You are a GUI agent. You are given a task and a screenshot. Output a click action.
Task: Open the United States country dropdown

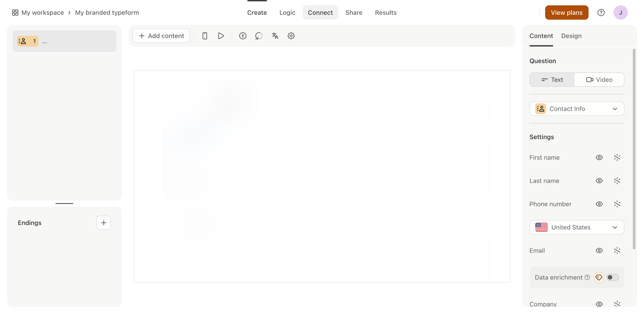pos(577,227)
